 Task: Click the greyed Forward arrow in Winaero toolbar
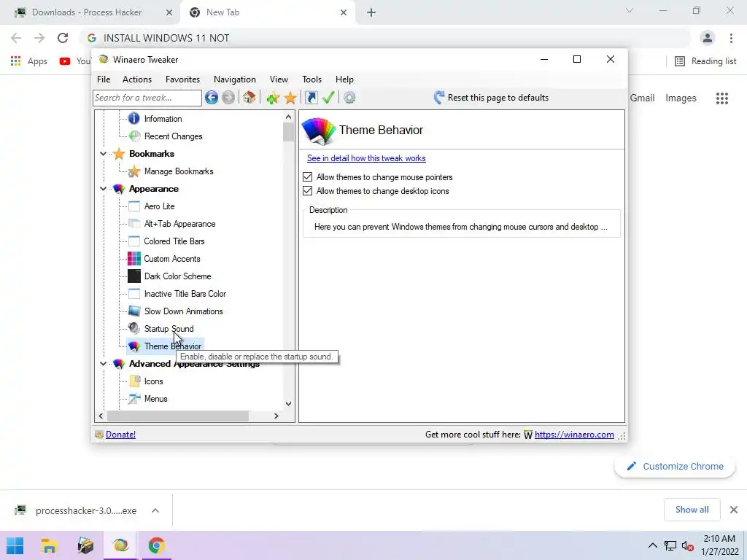click(x=228, y=98)
